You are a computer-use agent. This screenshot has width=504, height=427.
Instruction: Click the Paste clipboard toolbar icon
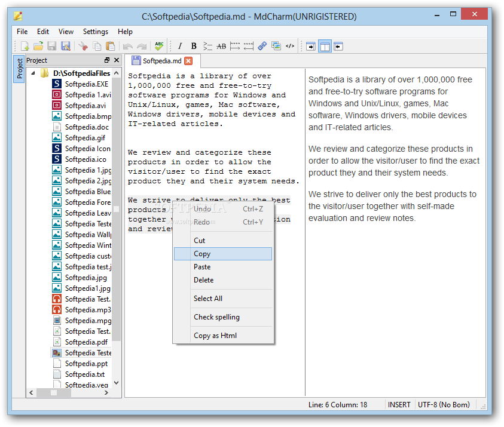110,46
